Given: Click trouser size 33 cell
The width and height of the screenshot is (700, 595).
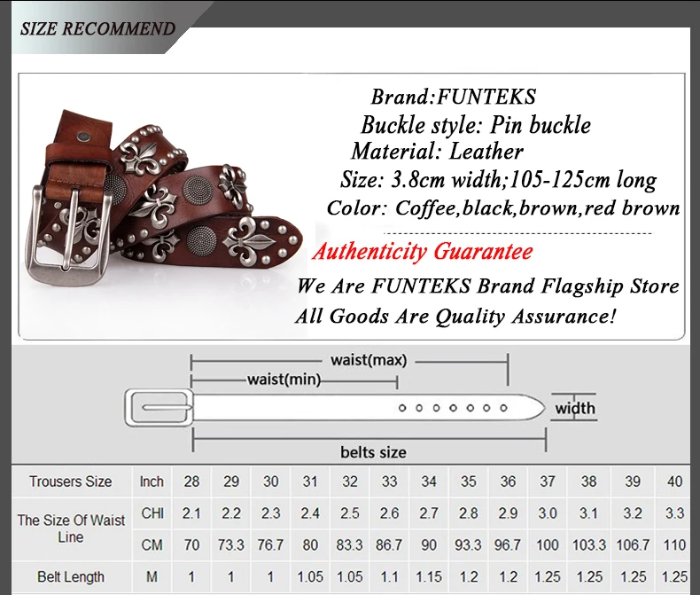Looking at the screenshot, I should tap(389, 481).
